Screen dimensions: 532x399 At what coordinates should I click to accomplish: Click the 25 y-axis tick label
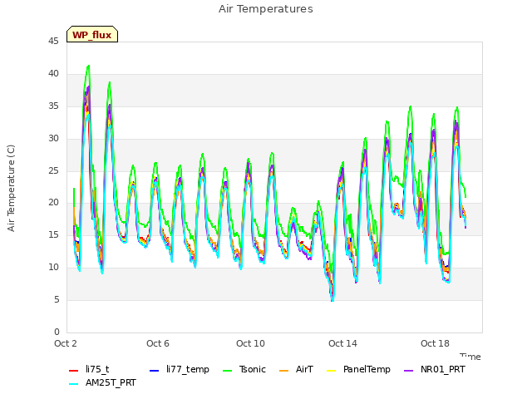pos(53,170)
